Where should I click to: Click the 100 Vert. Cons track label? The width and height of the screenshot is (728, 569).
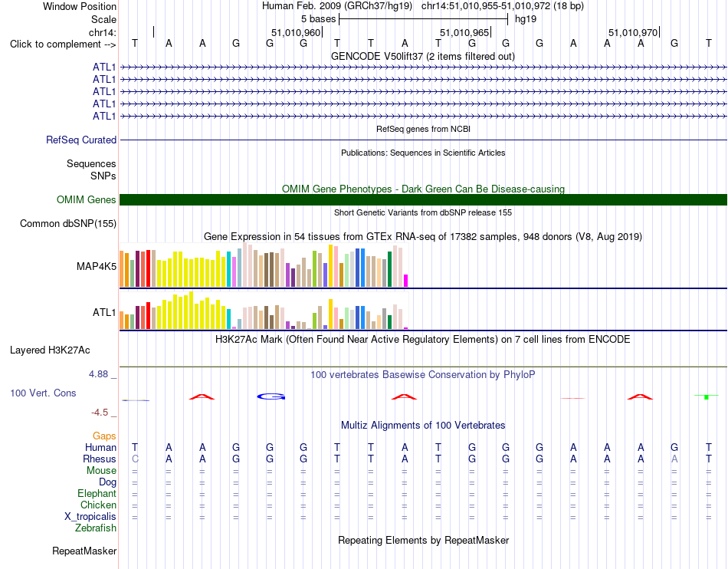pos(43,393)
